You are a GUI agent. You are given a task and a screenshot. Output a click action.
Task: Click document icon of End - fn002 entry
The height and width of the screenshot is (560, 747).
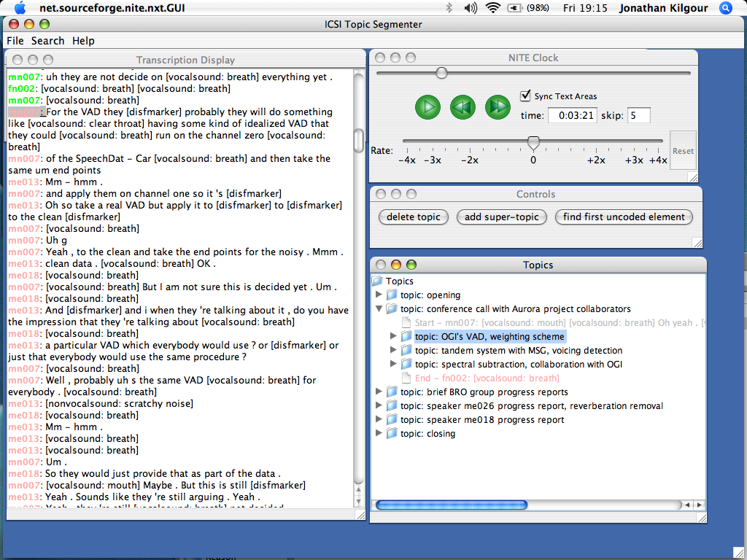pyautogui.click(x=406, y=378)
